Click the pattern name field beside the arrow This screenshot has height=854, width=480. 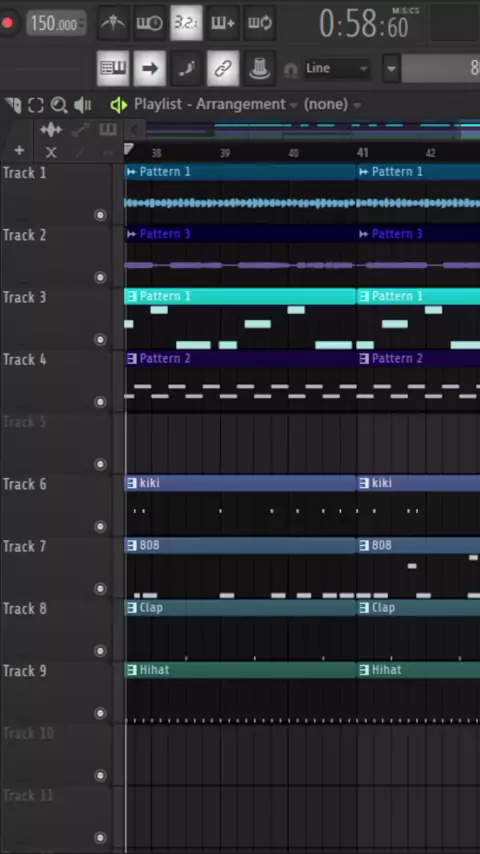(441, 69)
